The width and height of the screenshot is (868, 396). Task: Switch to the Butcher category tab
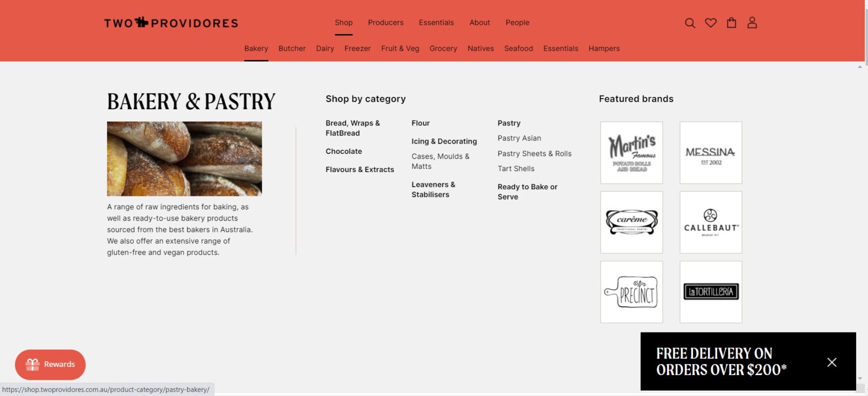(292, 48)
